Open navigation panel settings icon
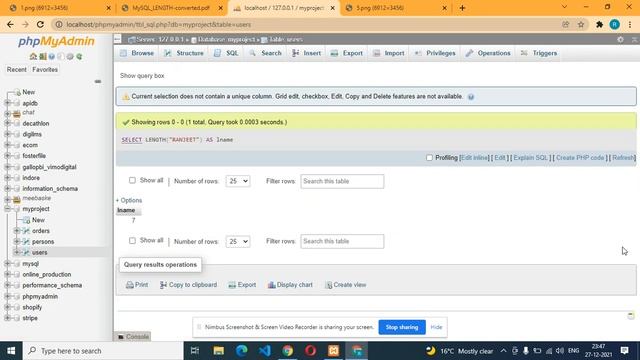640x360 pixels. pyautogui.click(x=70, y=56)
